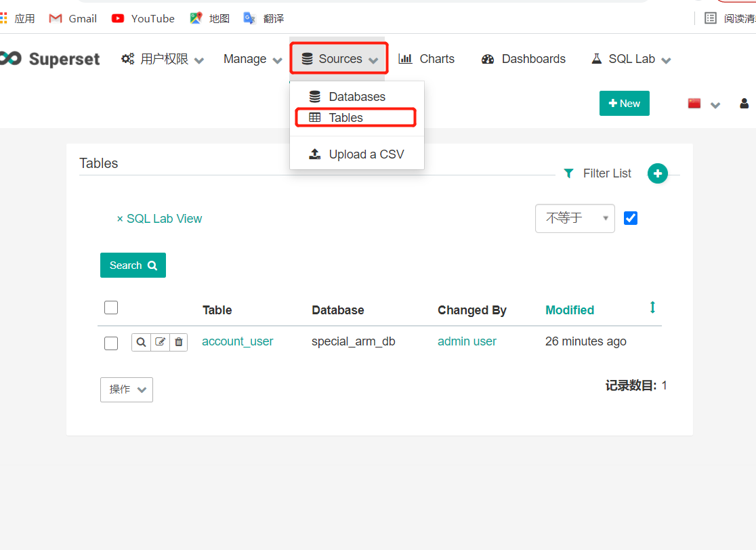Screen dimensions: 756x550
Task: Click the user profile icon
Action: point(744,104)
